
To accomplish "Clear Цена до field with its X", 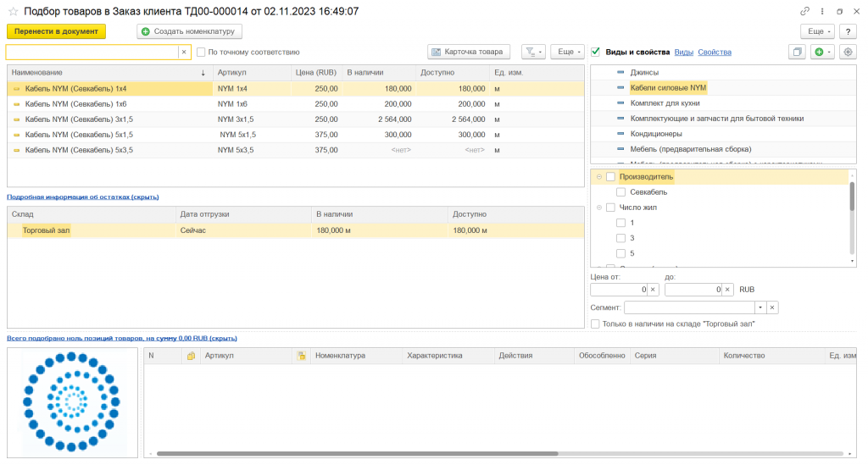I will point(727,290).
